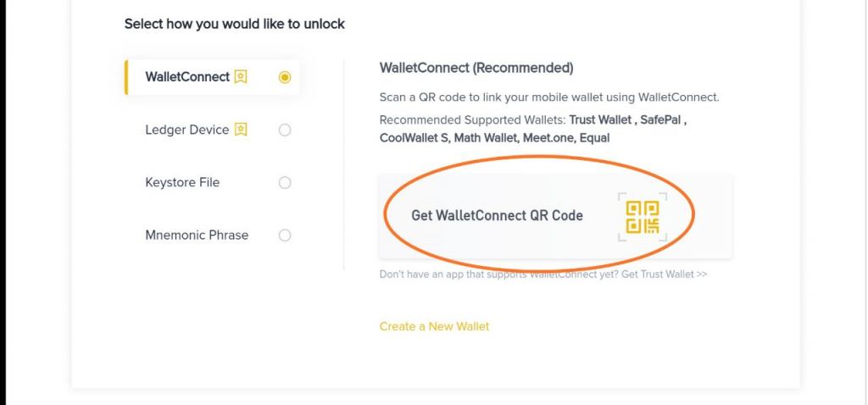Follow the Get Trust Wallet link
Image resolution: width=868 pixels, height=405 pixels.
click(665, 274)
